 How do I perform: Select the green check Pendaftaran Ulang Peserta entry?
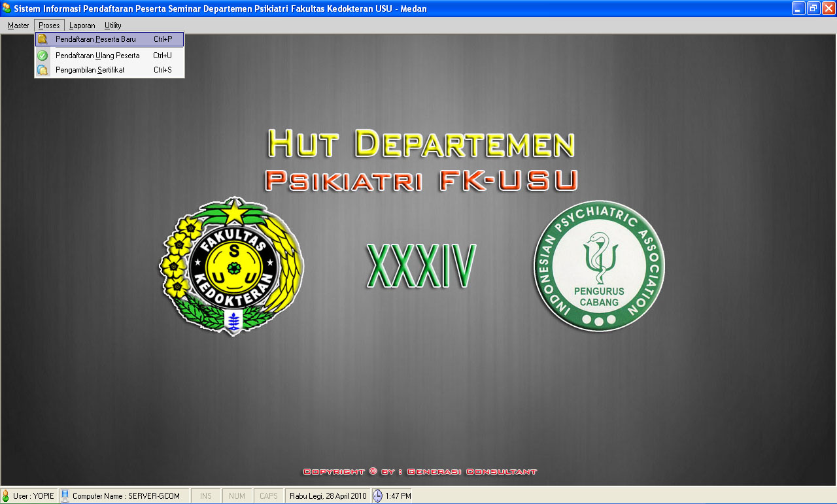pos(97,56)
